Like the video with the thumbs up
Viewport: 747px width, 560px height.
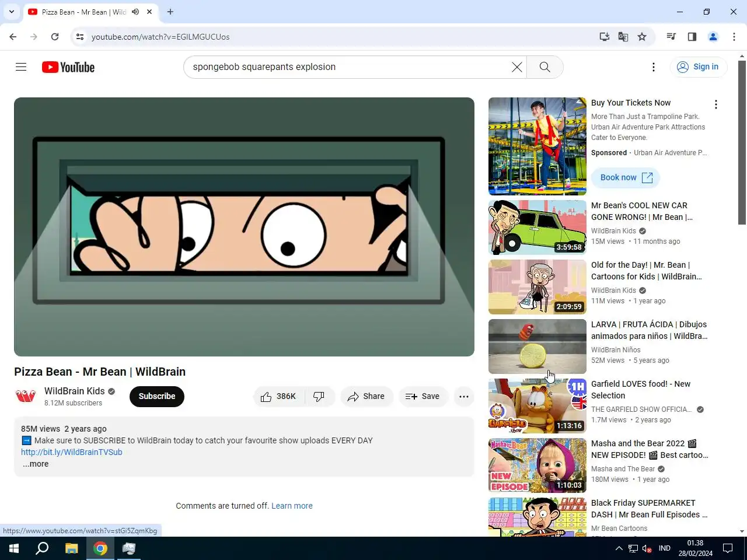279,397
